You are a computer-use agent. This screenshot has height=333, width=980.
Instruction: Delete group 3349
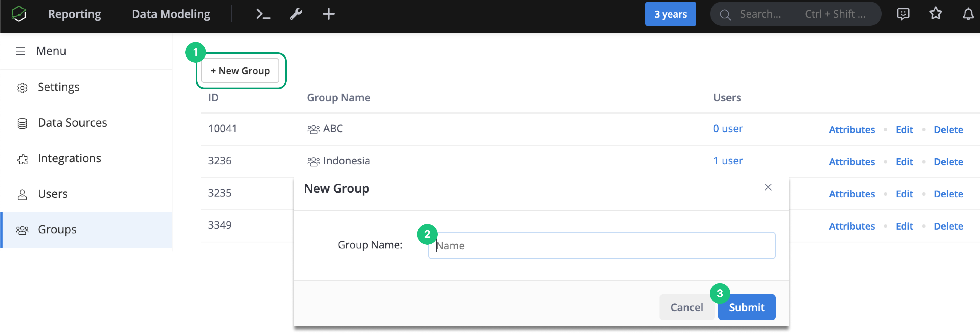click(948, 226)
